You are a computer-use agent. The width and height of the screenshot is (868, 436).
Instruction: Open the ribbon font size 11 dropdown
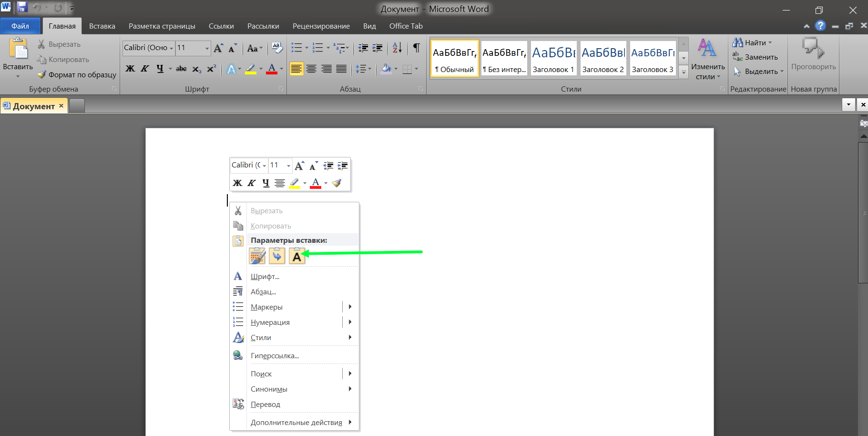point(207,48)
